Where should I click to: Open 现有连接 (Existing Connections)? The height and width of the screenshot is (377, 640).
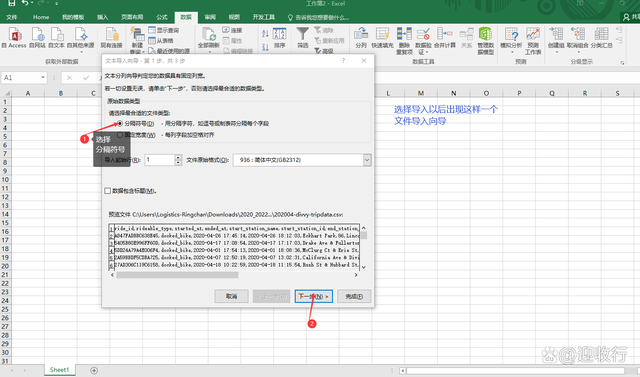point(111,37)
